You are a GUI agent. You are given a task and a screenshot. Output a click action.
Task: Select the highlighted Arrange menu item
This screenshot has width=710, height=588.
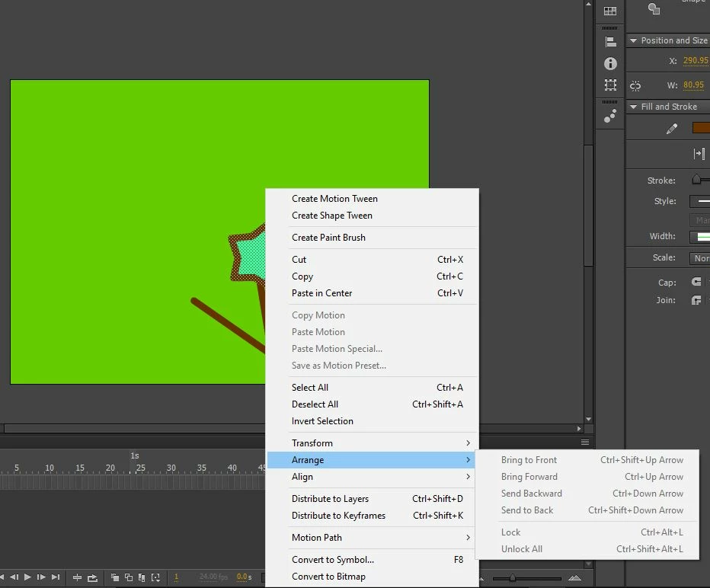[x=372, y=460]
